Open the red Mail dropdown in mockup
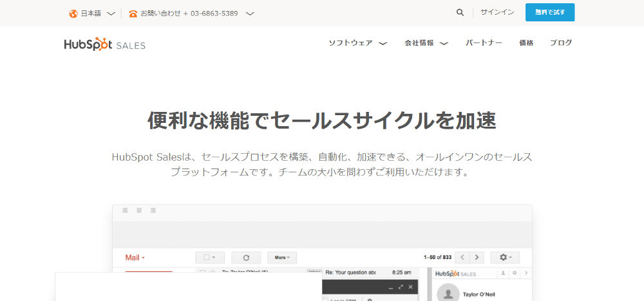Image resolution: width=644 pixels, height=301 pixels. [x=135, y=257]
